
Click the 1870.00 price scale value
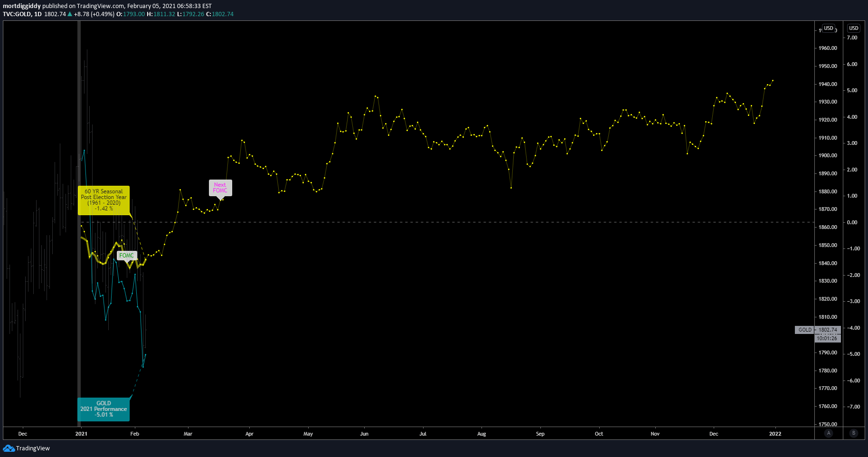click(828, 209)
